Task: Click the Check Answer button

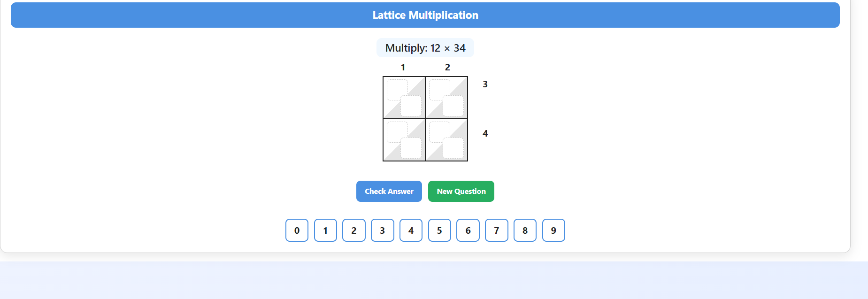Action: coord(389,192)
